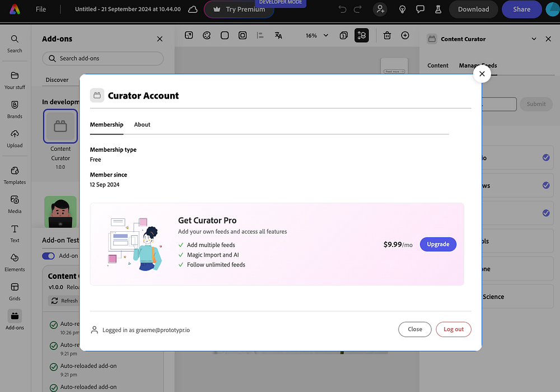
Task: Click the cloud sync status icon
Action: click(193, 10)
